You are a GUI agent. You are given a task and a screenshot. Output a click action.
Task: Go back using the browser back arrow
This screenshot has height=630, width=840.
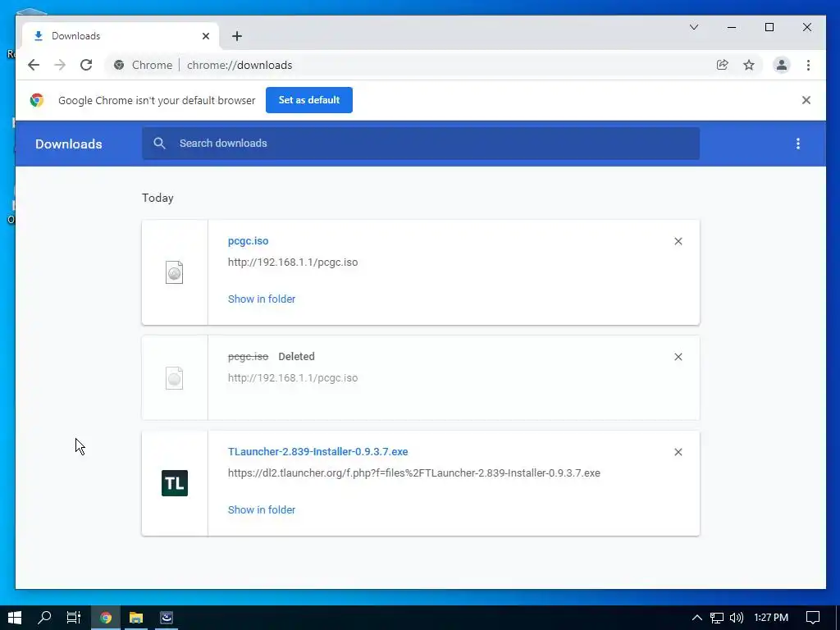[34, 65]
